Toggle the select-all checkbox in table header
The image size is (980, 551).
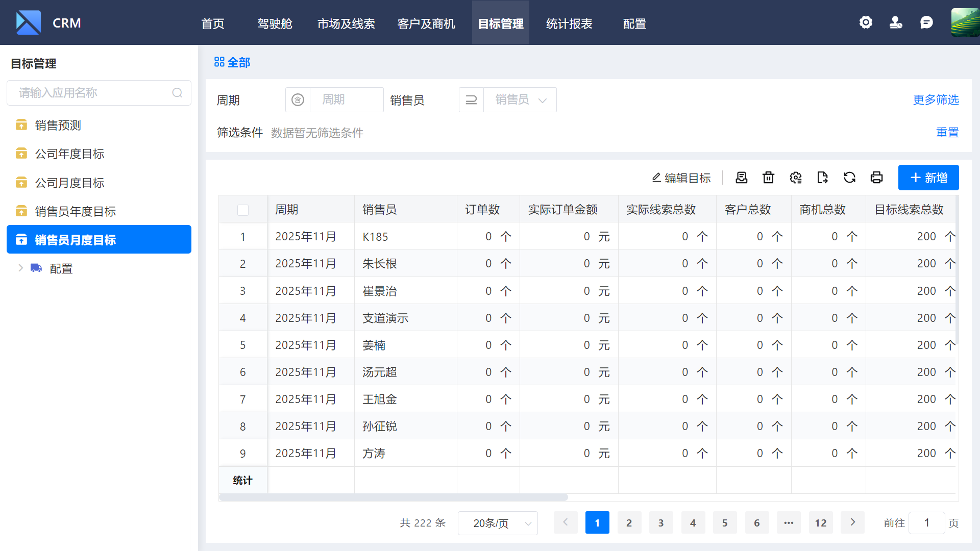point(243,210)
